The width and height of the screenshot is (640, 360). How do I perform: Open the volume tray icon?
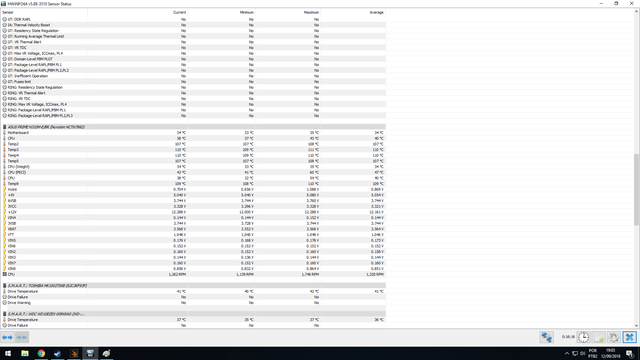tap(582, 353)
